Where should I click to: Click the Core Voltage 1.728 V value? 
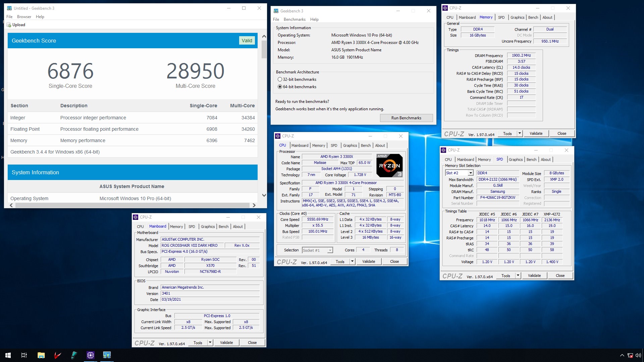[x=360, y=175]
